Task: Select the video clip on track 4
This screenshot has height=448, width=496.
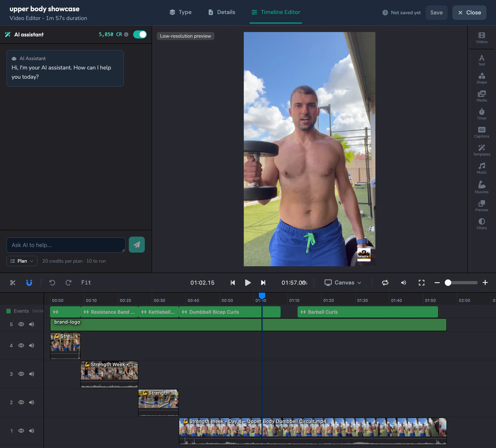Action: coord(65,346)
